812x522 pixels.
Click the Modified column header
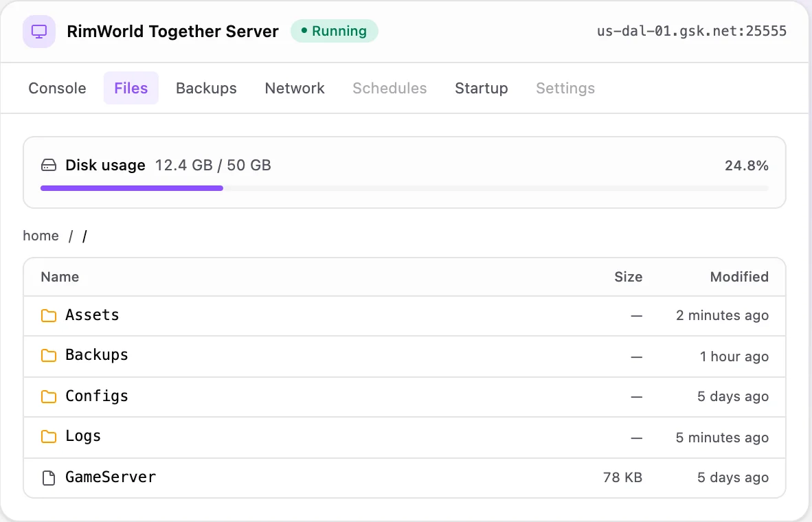[739, 277]
